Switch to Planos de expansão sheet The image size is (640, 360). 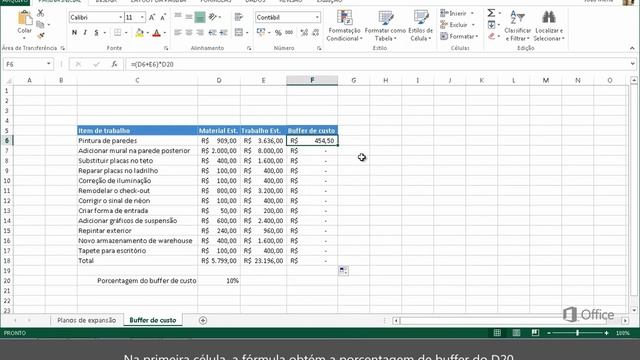tap(87, 320)
